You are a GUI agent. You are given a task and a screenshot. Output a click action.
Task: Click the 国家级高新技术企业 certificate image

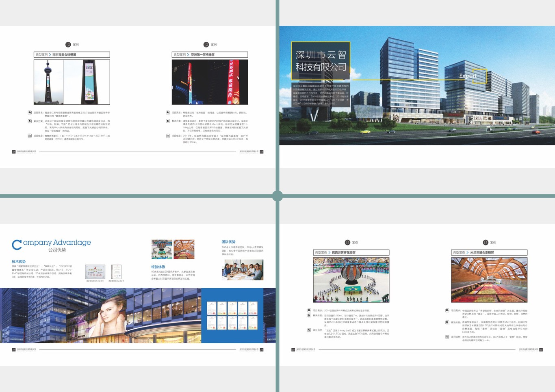tap(95, 272)
